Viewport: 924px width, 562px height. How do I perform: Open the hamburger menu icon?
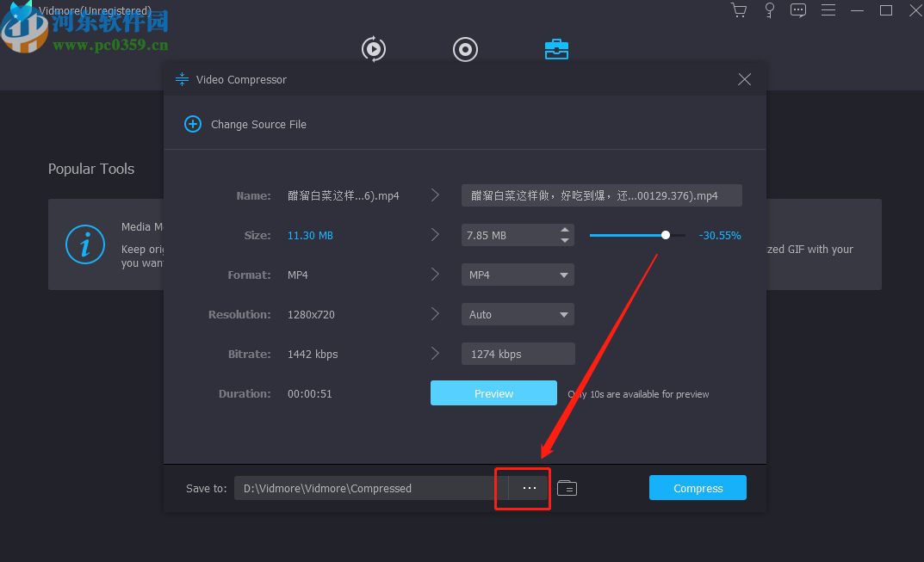click(828, 10)
